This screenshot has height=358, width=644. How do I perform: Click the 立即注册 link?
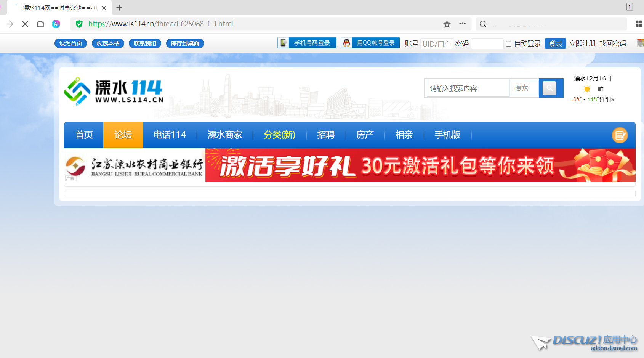tap(582, 43)
